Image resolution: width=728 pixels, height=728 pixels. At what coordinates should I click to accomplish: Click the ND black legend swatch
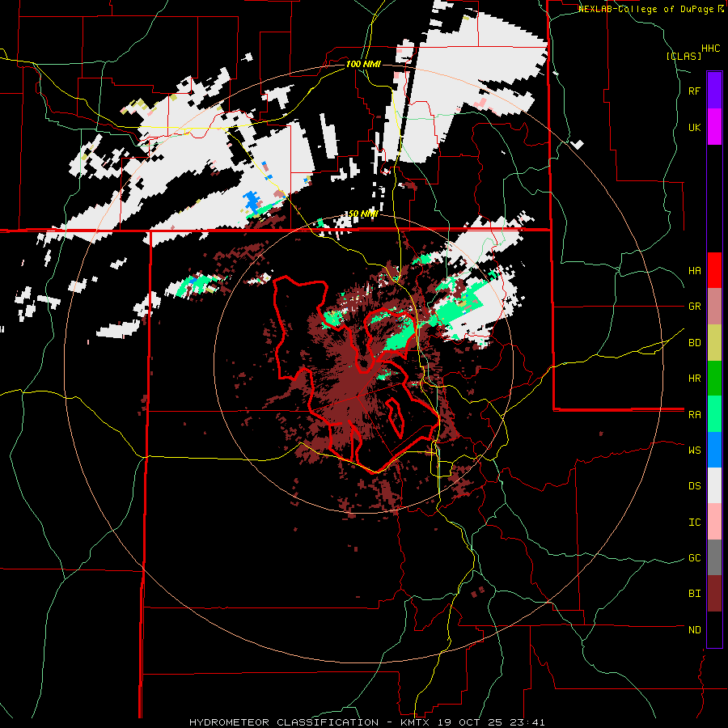tap(714, 629)
